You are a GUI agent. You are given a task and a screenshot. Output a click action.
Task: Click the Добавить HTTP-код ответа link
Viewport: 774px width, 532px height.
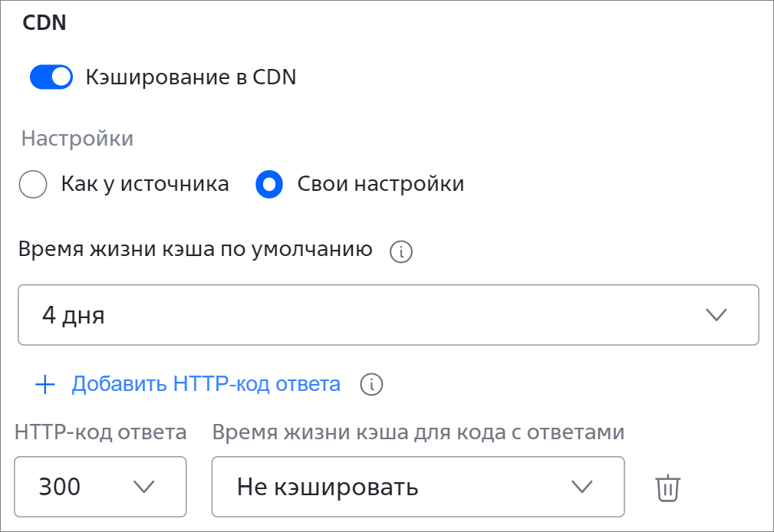(x=206, y=384)
